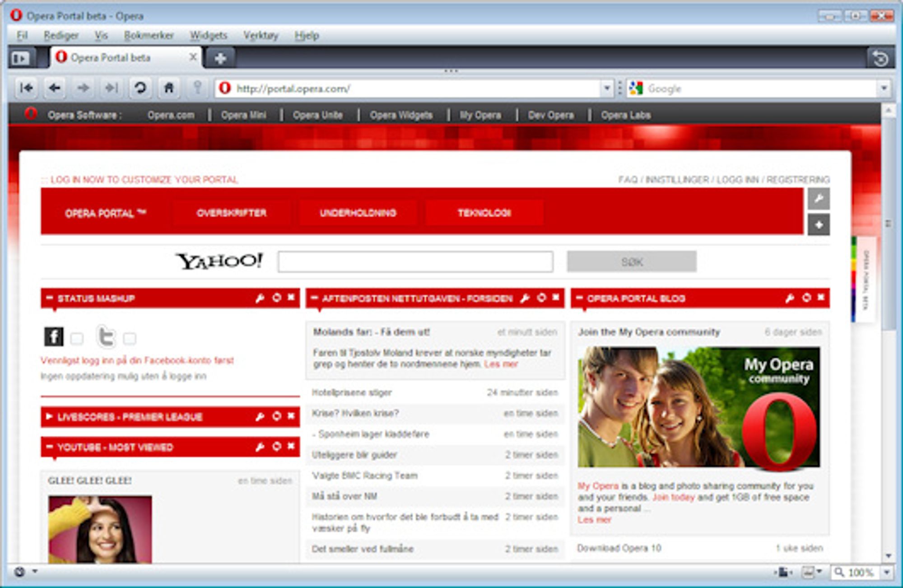Click the Wand password key icon
The height and width of the screenshot is (588, 903).
(x=197, y=88)
